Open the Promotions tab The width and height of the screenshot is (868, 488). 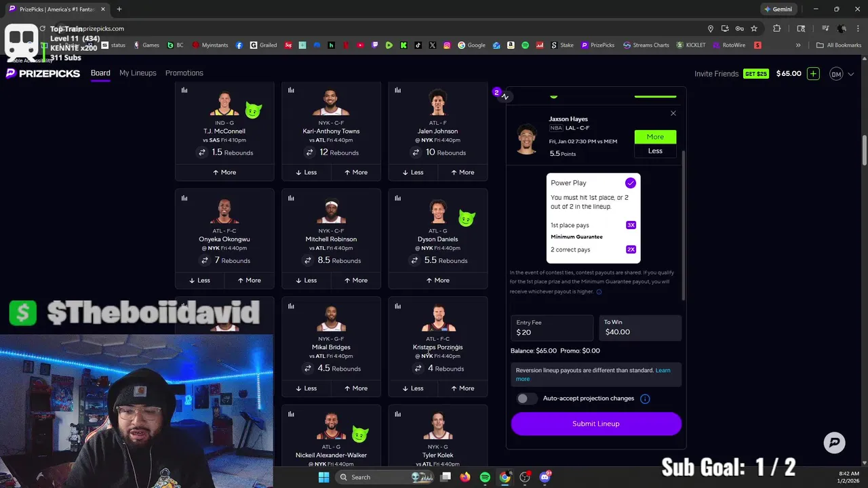pos(184,73)
